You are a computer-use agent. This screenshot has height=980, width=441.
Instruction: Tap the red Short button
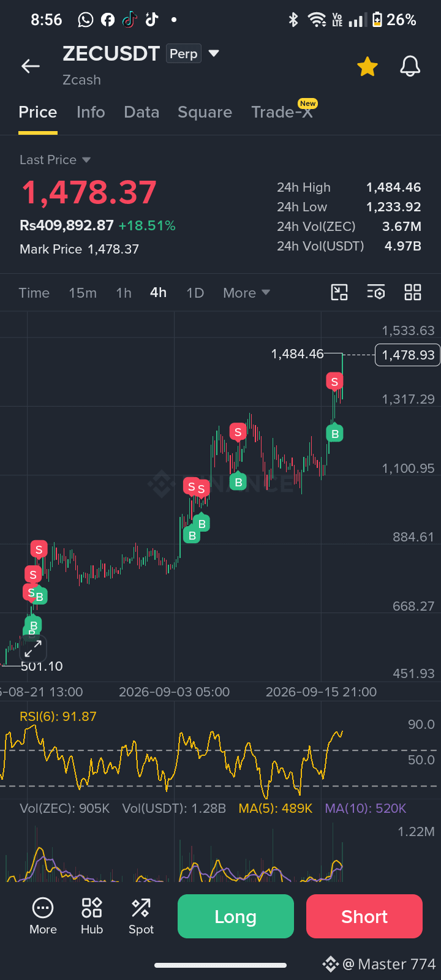pos(364,916)
